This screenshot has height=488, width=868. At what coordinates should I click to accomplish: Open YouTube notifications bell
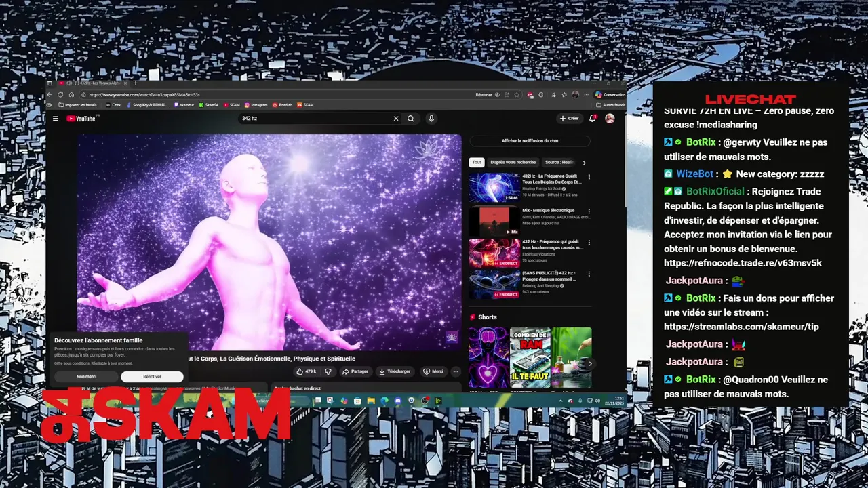click(x=593, y=119)
